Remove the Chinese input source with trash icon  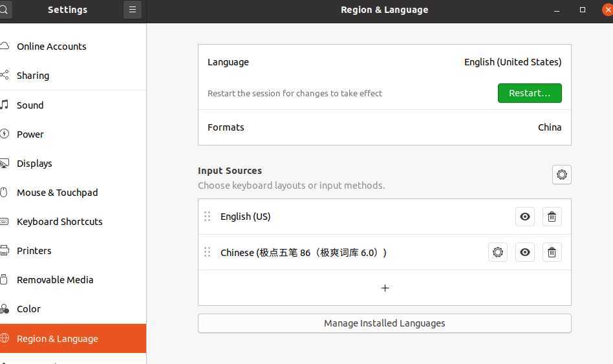[x=552, y=252]
